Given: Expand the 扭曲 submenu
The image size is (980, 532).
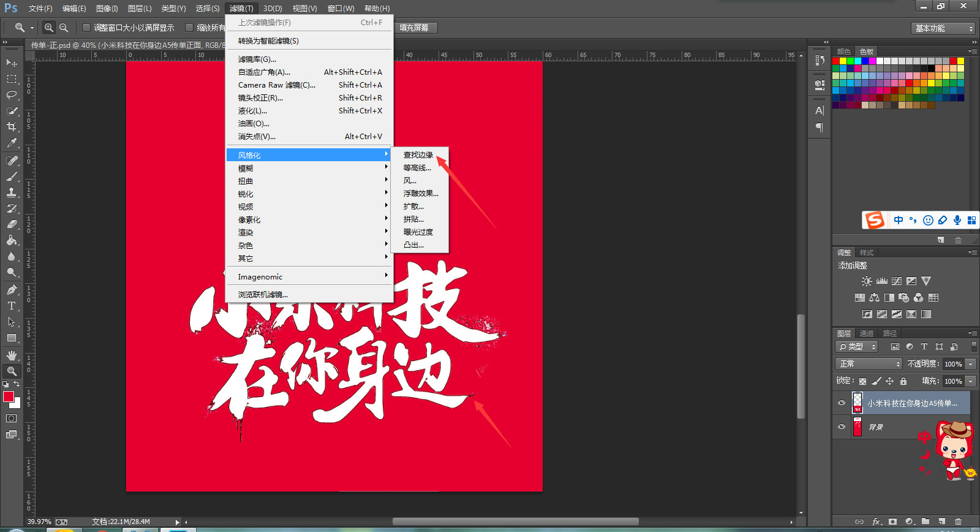Looking at the screenshot, I should pos(309,181).
